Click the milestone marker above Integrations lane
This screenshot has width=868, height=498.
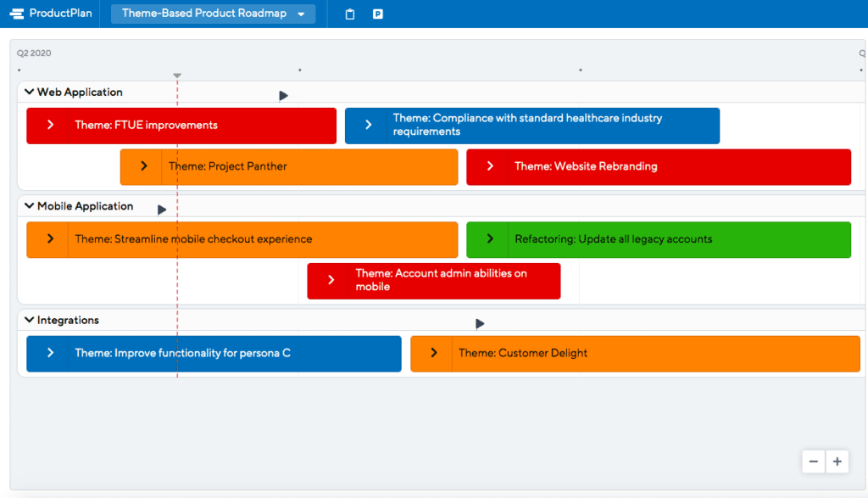[x=480, y=323]
